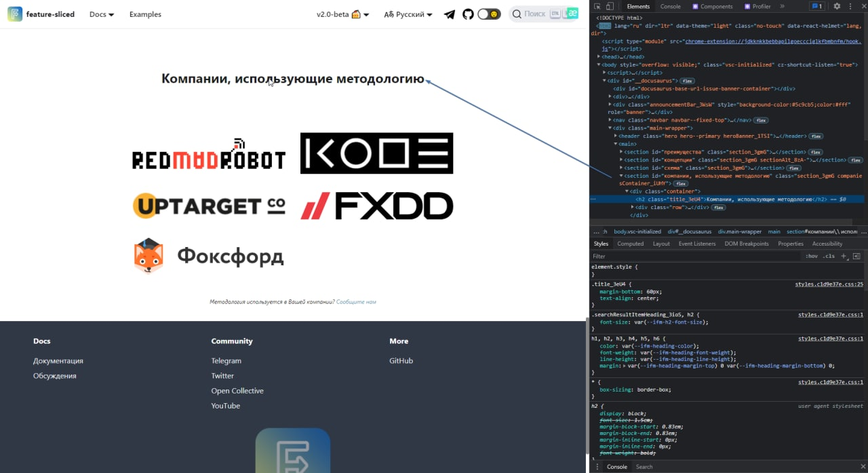Switch to the Computed styles tab
The height and width of the screenshot is (473, 868).
630,244
